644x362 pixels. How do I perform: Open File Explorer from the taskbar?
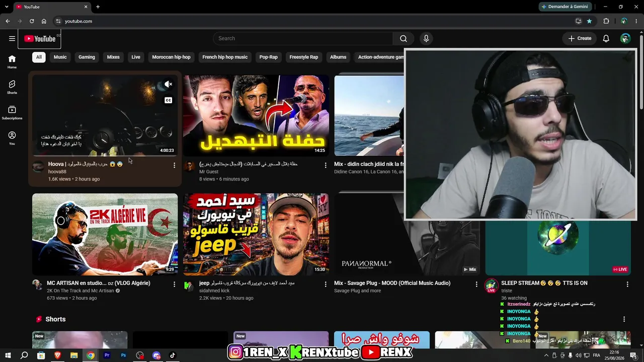coord(74,355)
